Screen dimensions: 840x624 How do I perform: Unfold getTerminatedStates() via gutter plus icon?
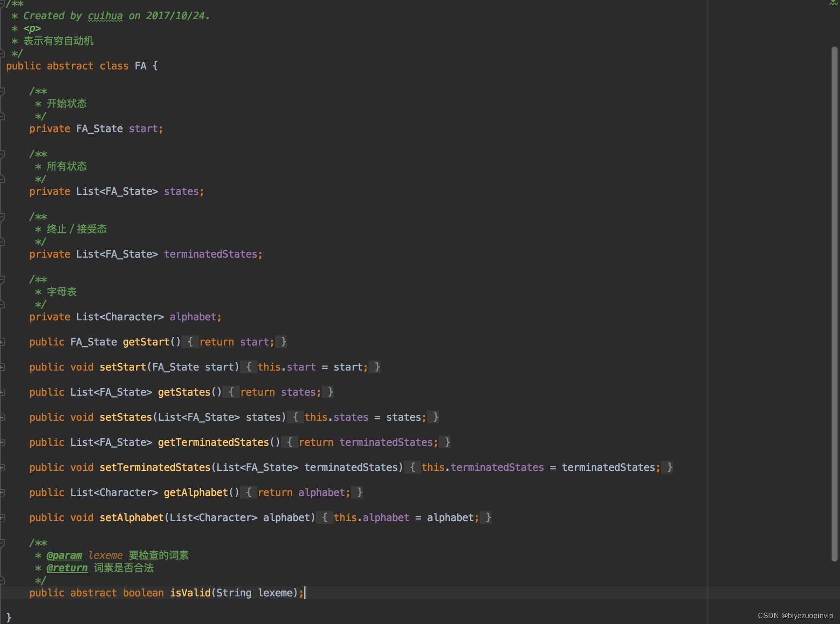point(2,442)
